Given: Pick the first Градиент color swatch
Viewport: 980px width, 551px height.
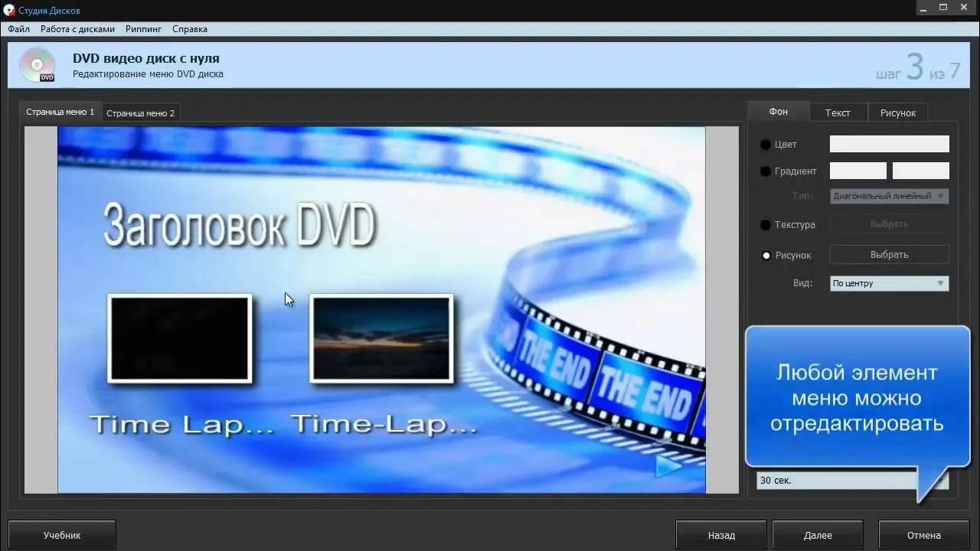Looking at the screenshot, I should 858,171.
